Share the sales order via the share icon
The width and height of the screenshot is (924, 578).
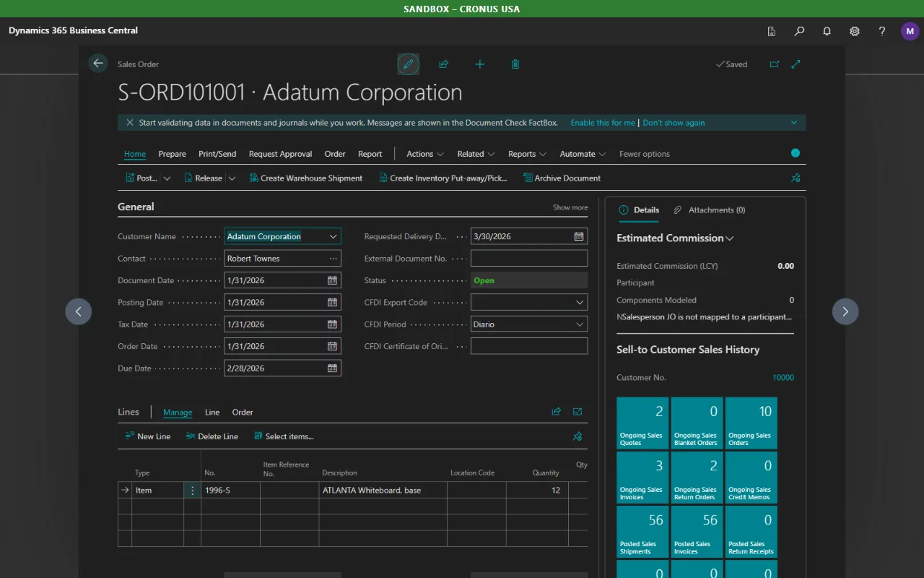pos(444,64)
